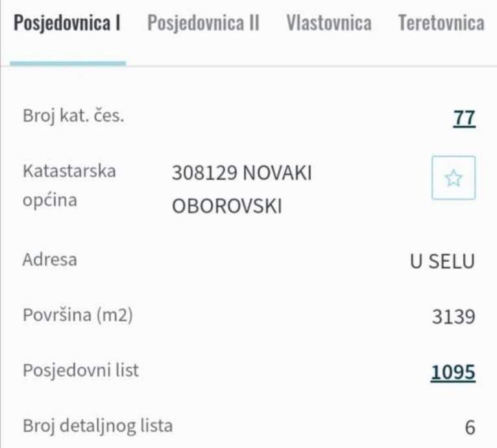Open the Vlastovnica tab
Image resolution: width=497 pixels, height=448 pixels.
click(x=328, y=23)
